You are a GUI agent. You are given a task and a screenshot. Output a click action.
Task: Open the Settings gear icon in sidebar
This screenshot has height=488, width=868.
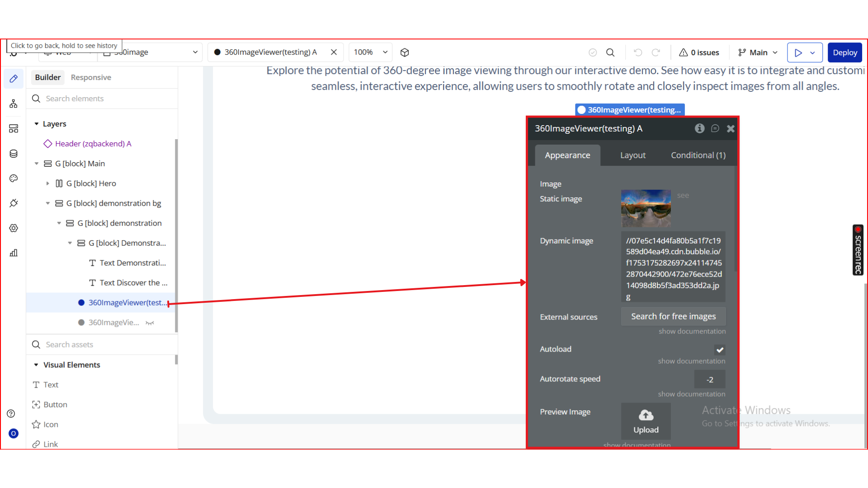tap(14, 228)
